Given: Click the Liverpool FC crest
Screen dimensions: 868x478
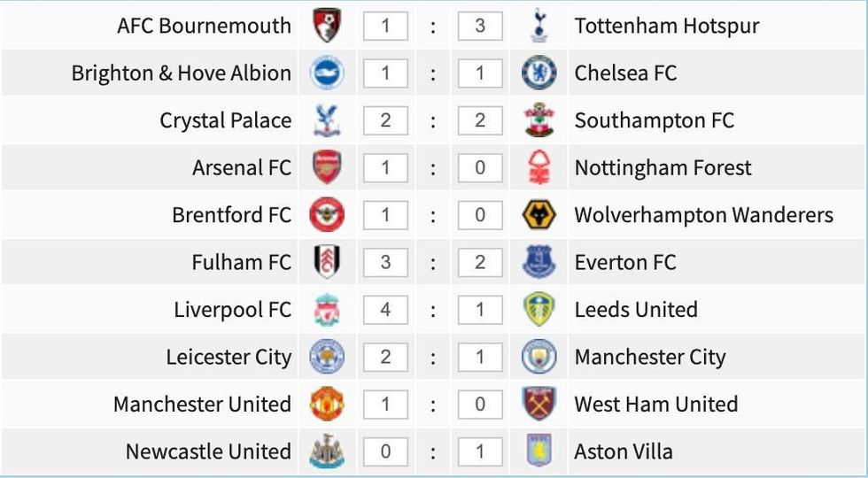Looking at the screenshot, I should [328, 310].
